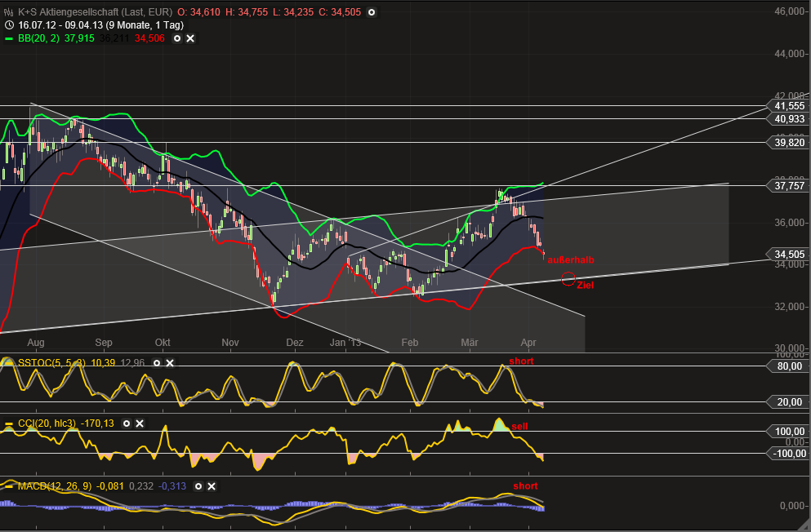
Task: Click the 32,000 price axis label
Action: coord(790,307)
